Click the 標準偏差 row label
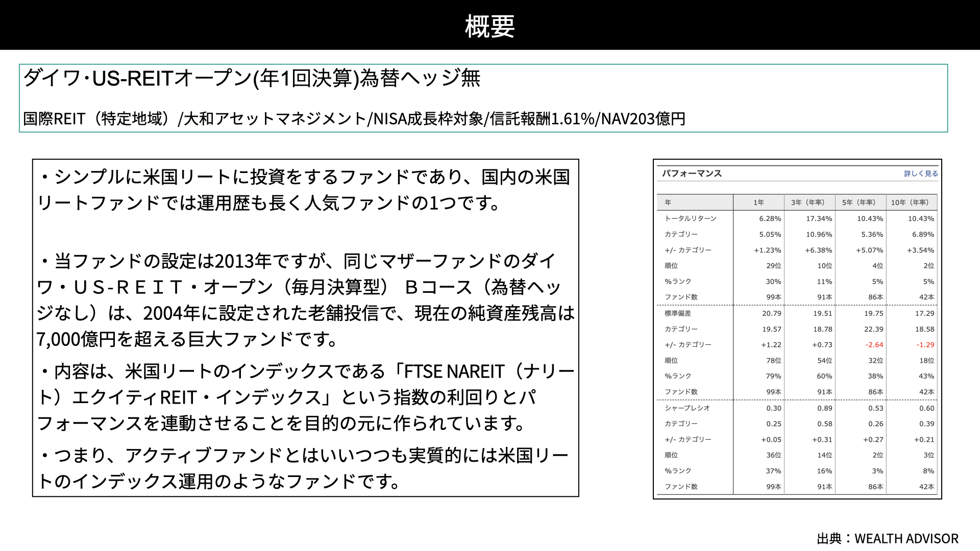Screen dimensions: 980x551 click(677, 313)
